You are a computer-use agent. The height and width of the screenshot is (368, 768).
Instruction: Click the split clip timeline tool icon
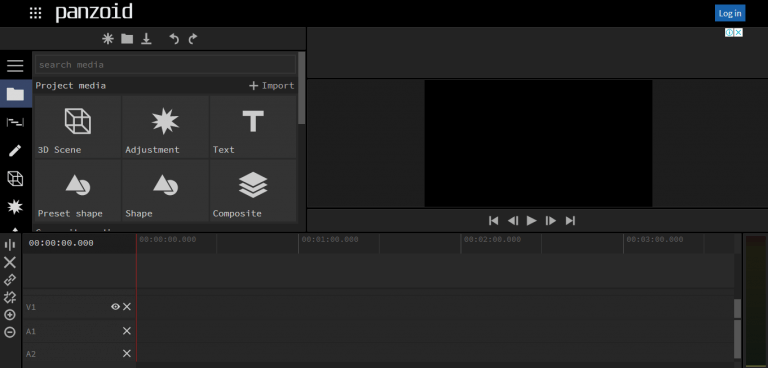pos(10,245)
